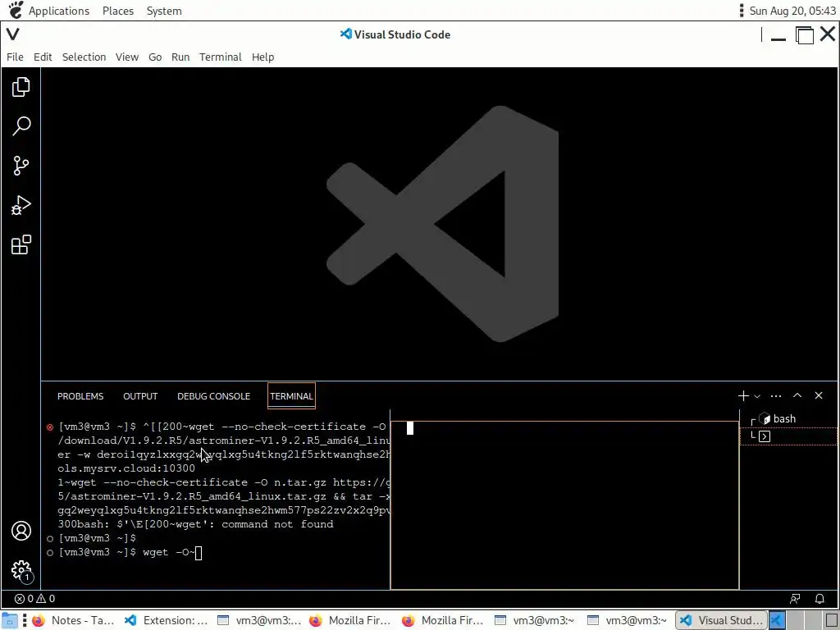
Task: Maximize the panel with the up chevron
Action: tap(797, 395)
